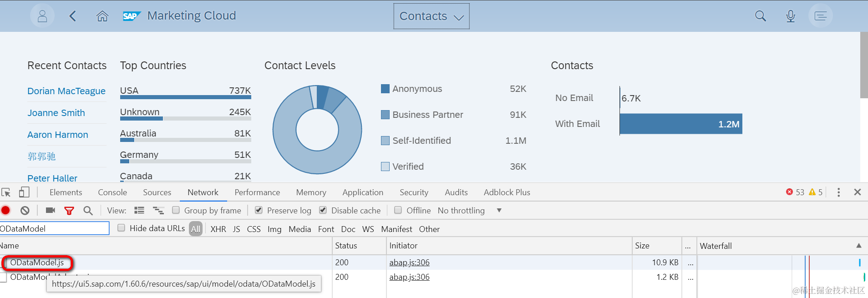868x298 pixels.
Task: Open the search magnifier in header
Action: click(760, 16)
